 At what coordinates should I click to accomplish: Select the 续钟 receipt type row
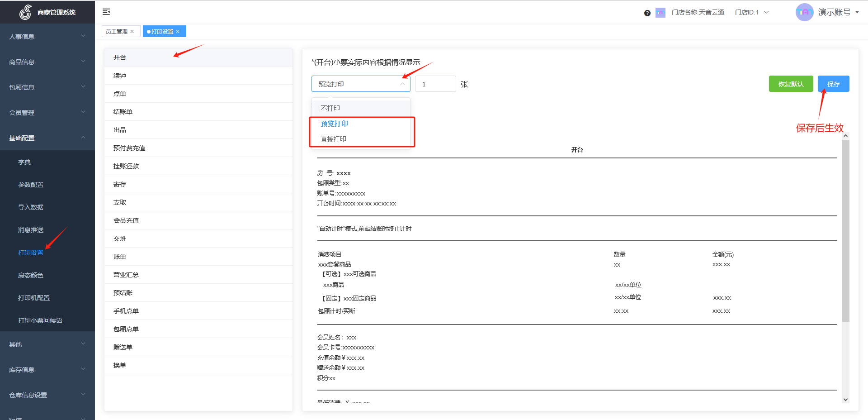coord(198,76)
